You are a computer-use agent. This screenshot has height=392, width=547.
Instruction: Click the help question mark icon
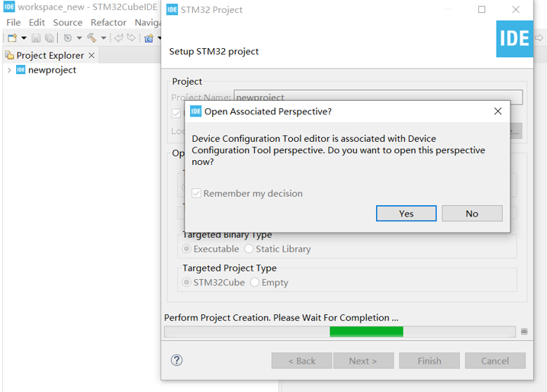pyautogui.click(x=176, y=360)
